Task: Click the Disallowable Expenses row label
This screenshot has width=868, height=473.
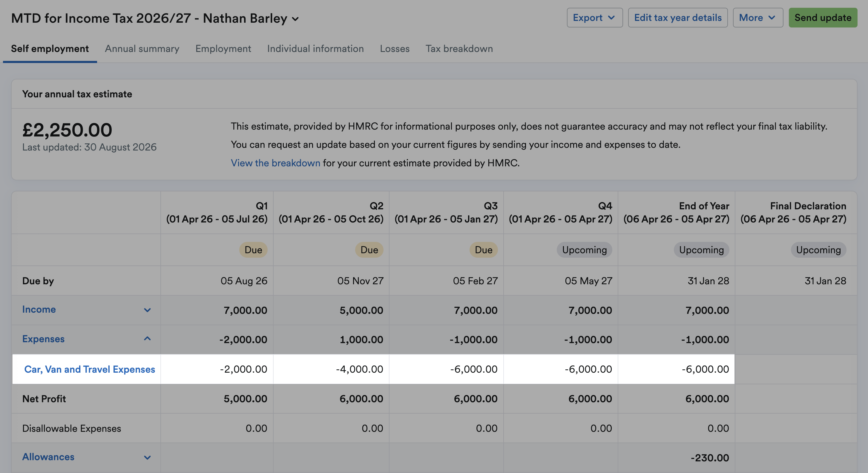Action: pos(71,429)
